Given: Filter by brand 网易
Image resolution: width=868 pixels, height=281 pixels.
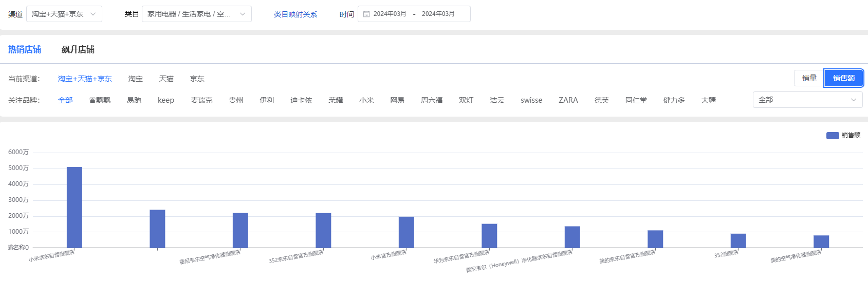Looking at the screenshot, I should tap(397, 100).
